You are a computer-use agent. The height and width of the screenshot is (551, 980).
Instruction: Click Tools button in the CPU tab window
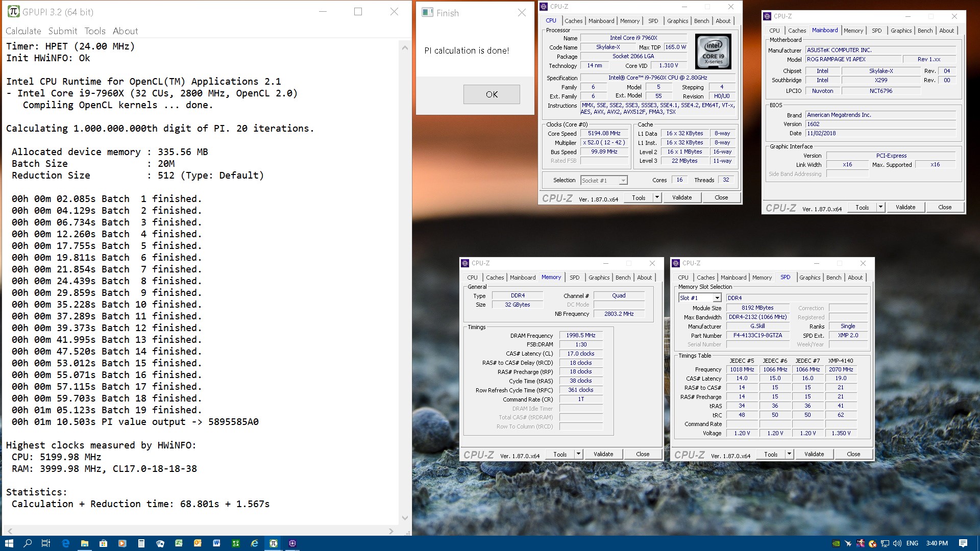click(639, 197)
